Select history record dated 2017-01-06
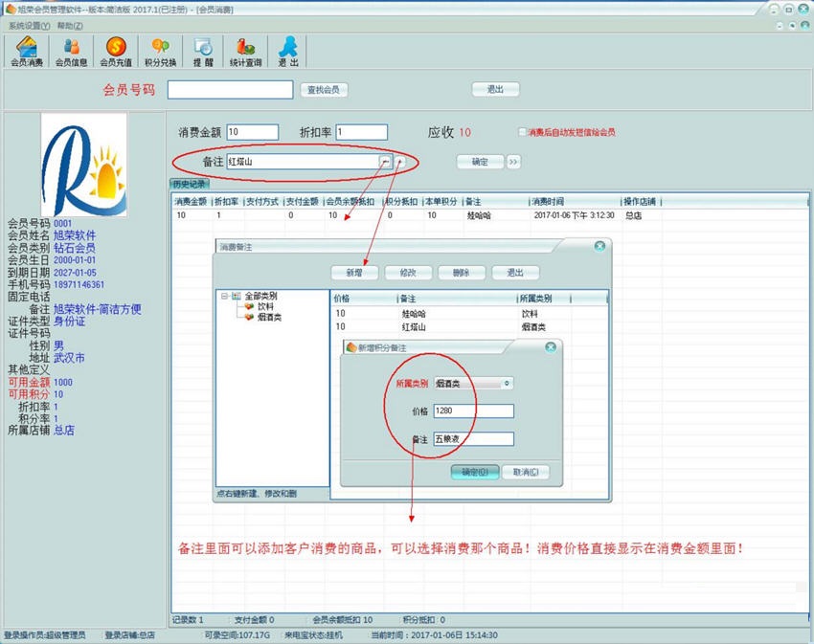814x644 pixels. point(488,215)
